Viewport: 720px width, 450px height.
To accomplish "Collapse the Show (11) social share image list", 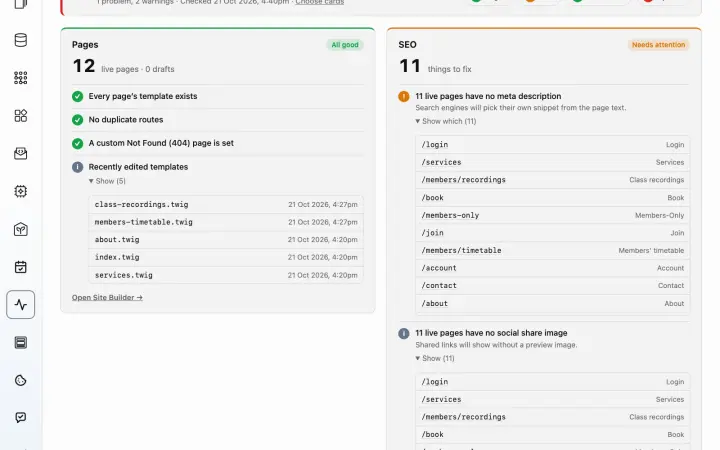I will click(435, 358).
